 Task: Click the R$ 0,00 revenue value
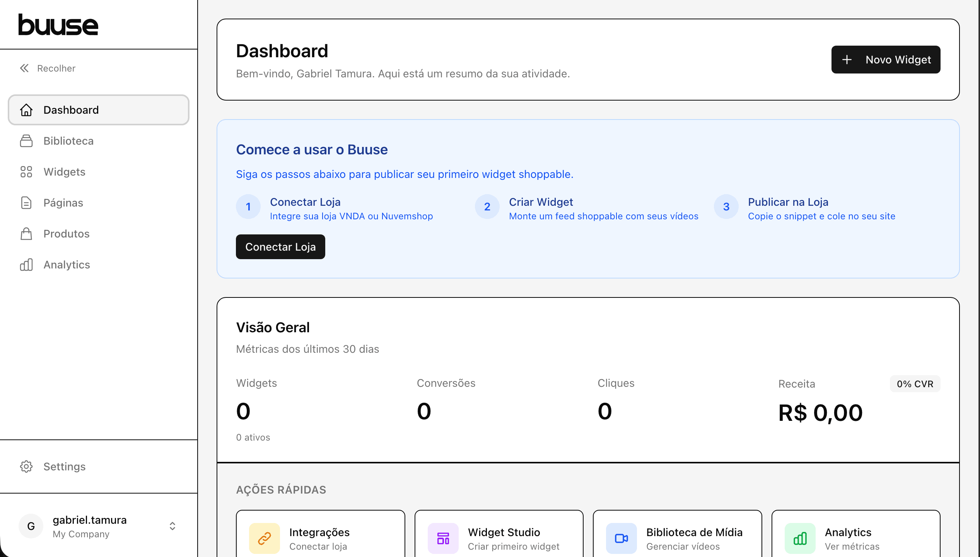(820, 413)
